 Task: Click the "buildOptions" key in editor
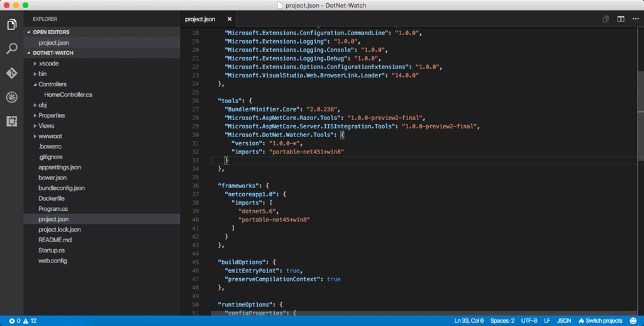241,262
